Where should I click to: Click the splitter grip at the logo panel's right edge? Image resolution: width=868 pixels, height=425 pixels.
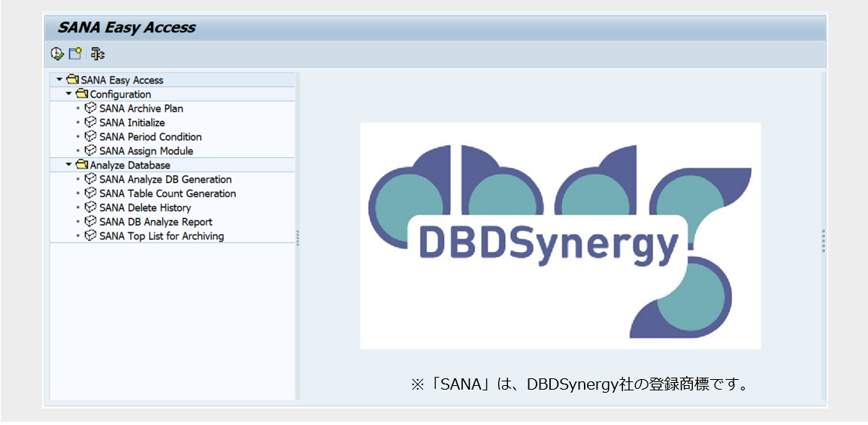tap(824, 241)
